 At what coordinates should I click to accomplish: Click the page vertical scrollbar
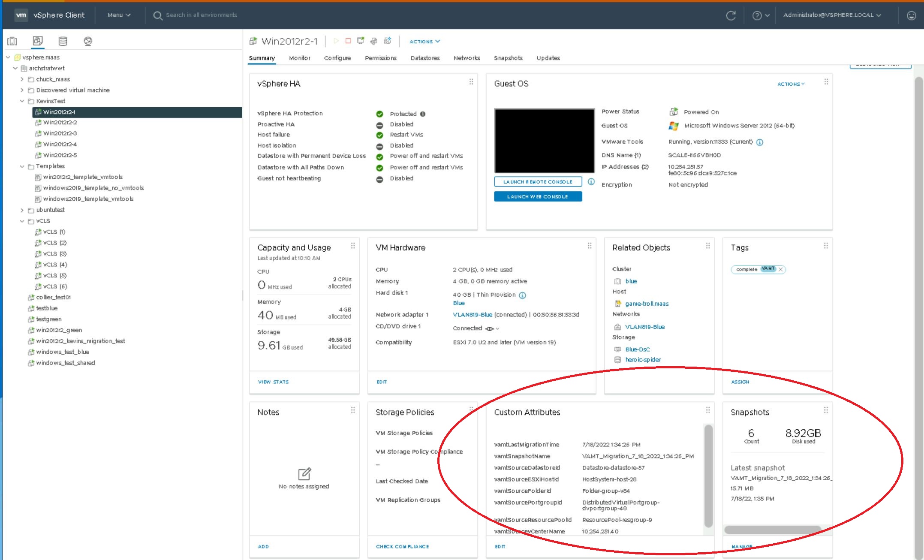pyautogui.click(x=919, y=317)
